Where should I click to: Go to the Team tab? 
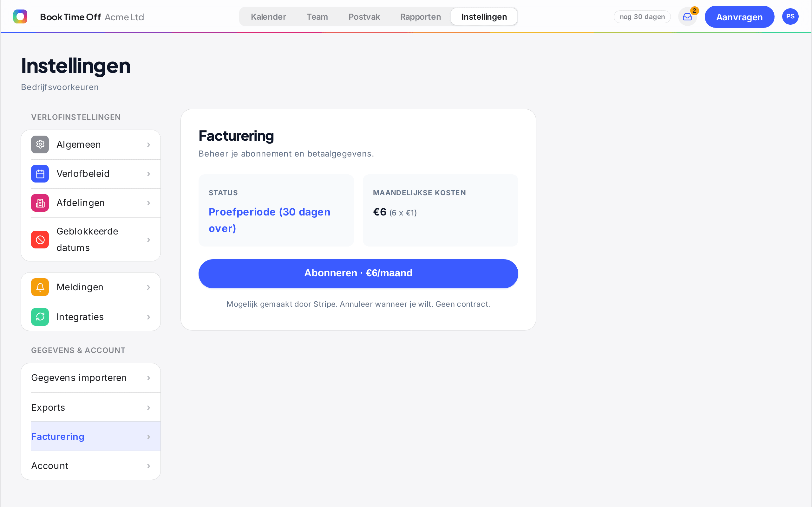point(317,17)
